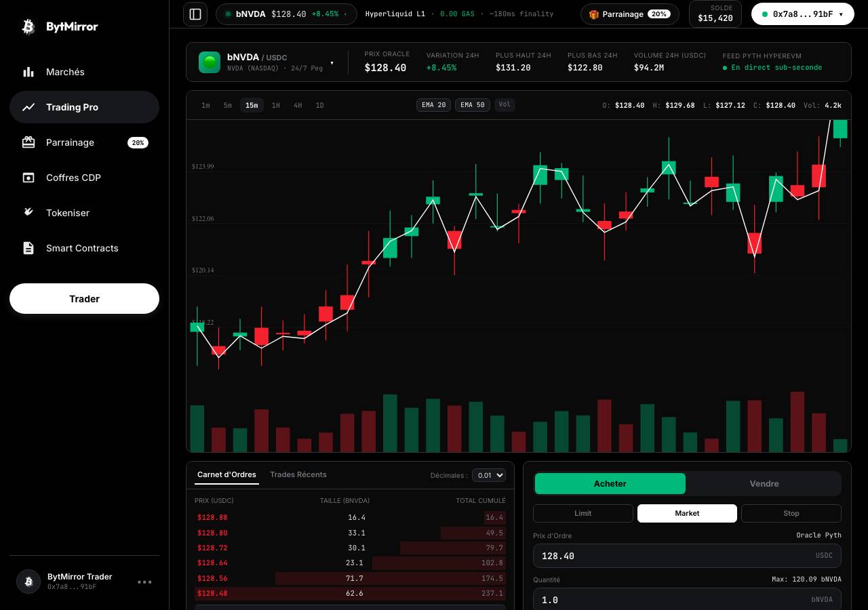The height and width of the screenshot is (610, 868).
Task: Go to Marchés in the sidebar
Action: pyautogui.click(x=84, y=72)
